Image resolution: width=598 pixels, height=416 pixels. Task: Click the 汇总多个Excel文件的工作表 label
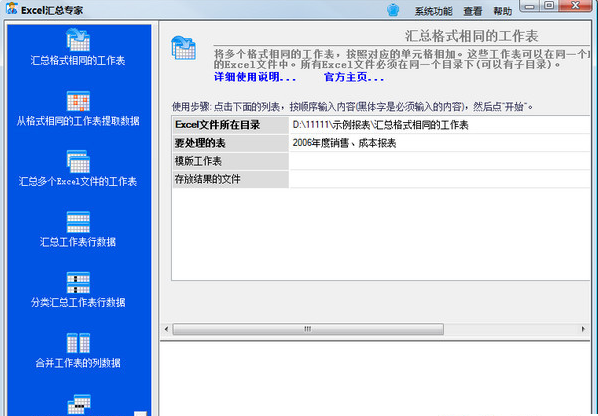pyautogui.click(x=78, y=181)
